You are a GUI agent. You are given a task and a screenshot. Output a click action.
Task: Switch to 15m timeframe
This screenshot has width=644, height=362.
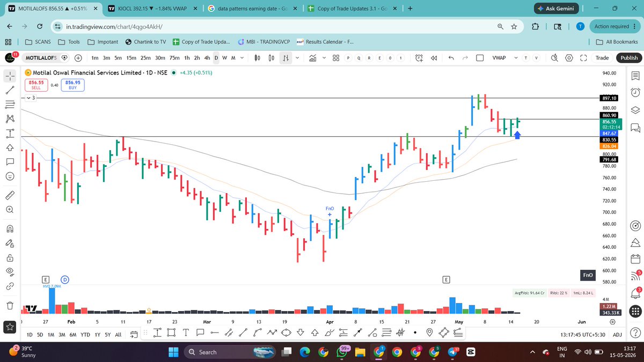click(131, 58)
